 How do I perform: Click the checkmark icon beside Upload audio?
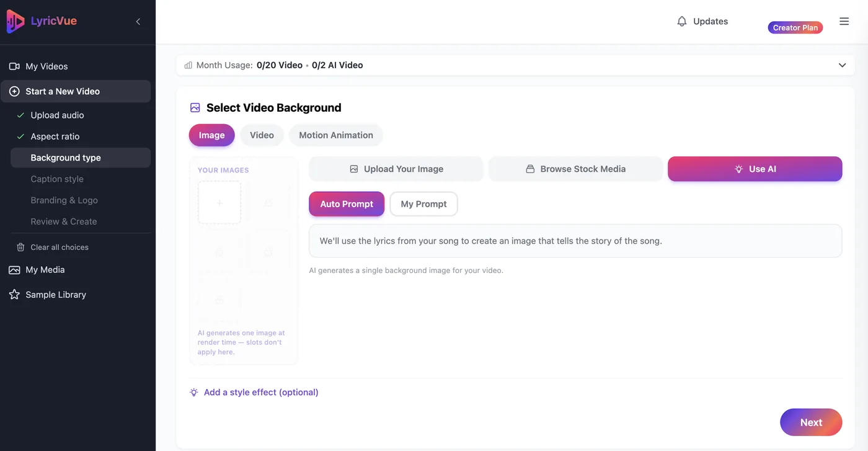20,115
